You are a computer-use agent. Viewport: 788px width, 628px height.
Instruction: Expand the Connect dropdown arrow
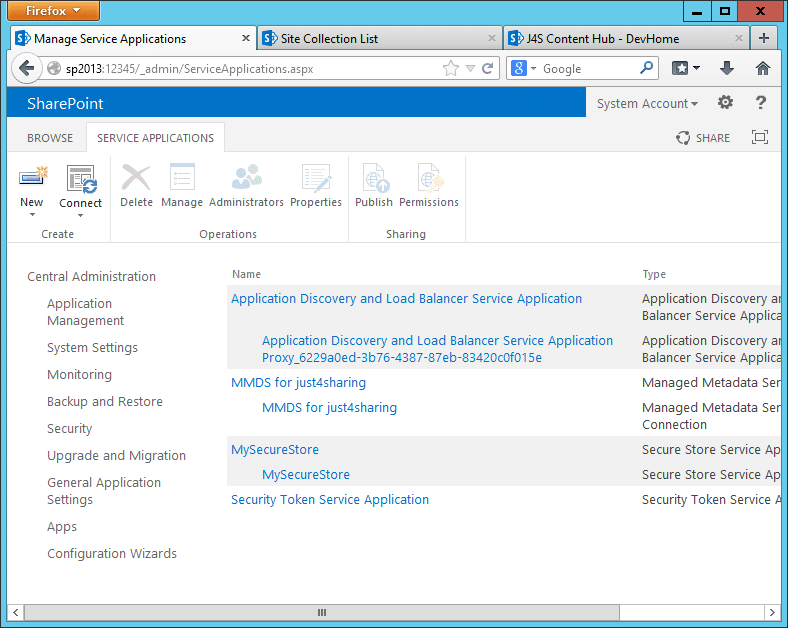[x=80, y=216]
